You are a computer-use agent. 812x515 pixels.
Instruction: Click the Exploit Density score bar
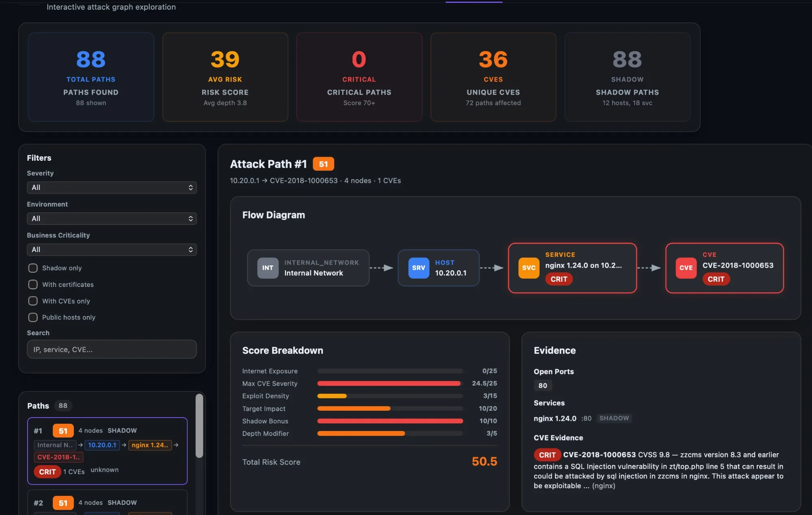tap(390, 396)
